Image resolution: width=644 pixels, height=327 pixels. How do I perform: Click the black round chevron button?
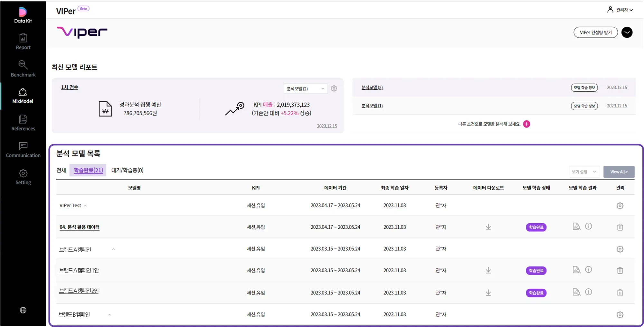coord(627,33)
